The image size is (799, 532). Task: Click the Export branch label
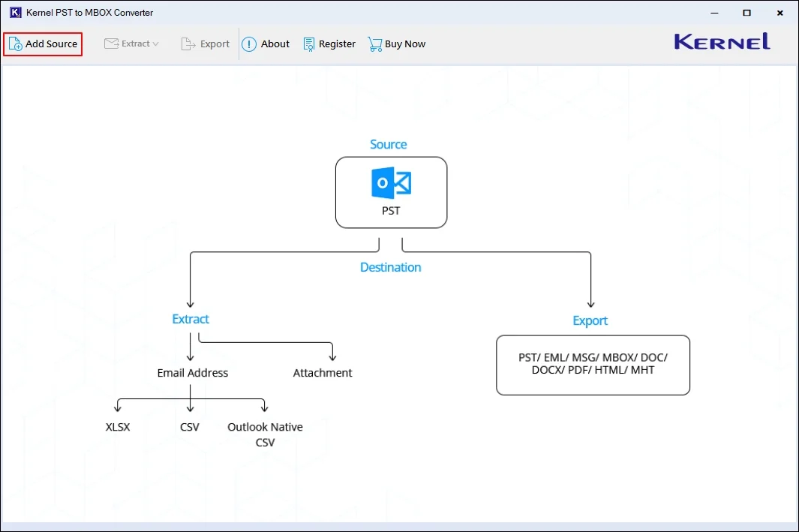click(590, 320)
